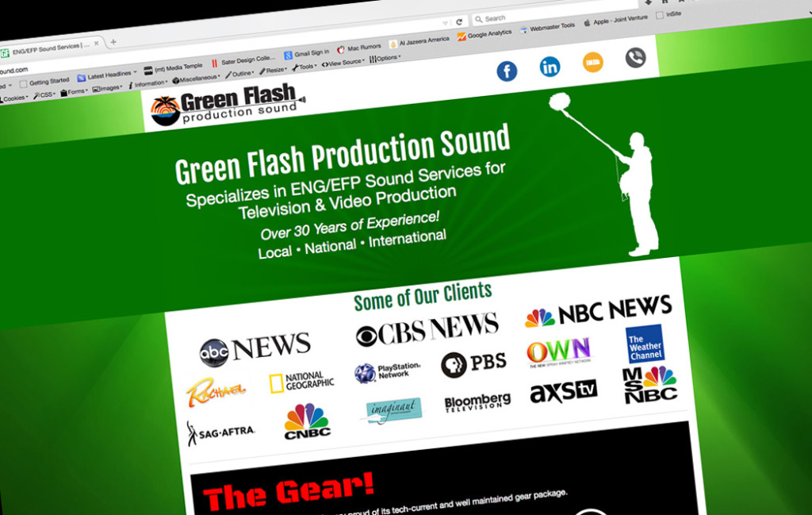Open the Apple - Joint Venture bookmark
This screenshot has width=812, height=515.
click(615, 20)
